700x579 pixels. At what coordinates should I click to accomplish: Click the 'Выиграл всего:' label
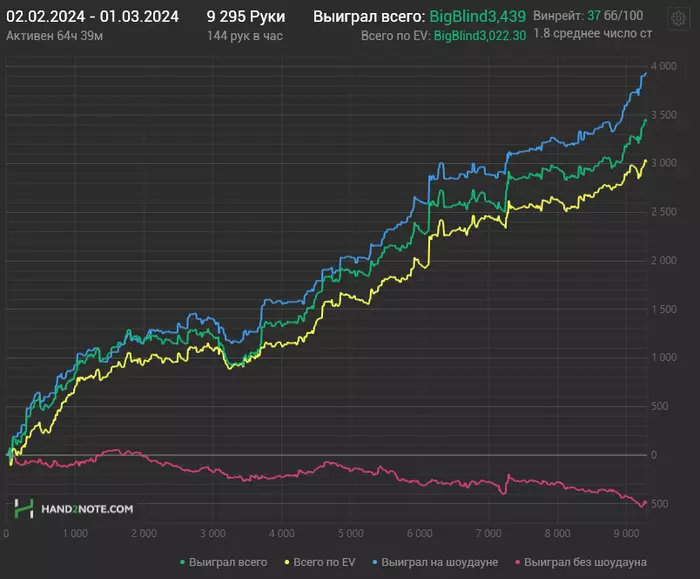point(369,17)
